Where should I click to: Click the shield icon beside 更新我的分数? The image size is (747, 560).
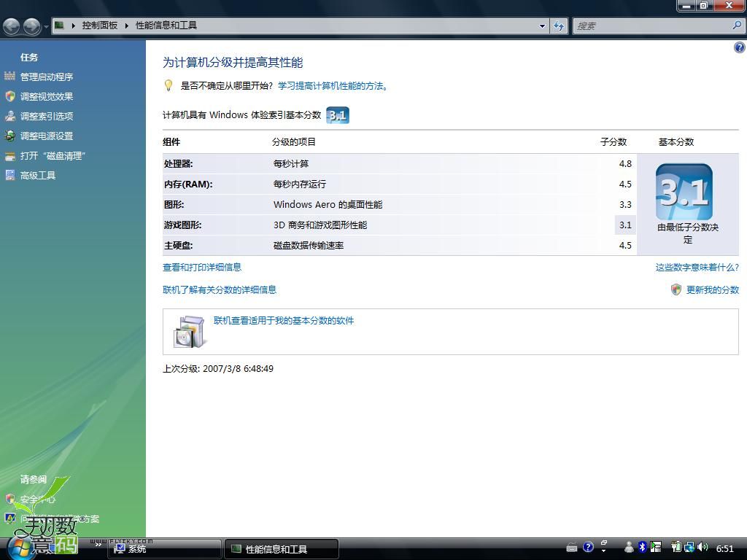tap(676, 289)
